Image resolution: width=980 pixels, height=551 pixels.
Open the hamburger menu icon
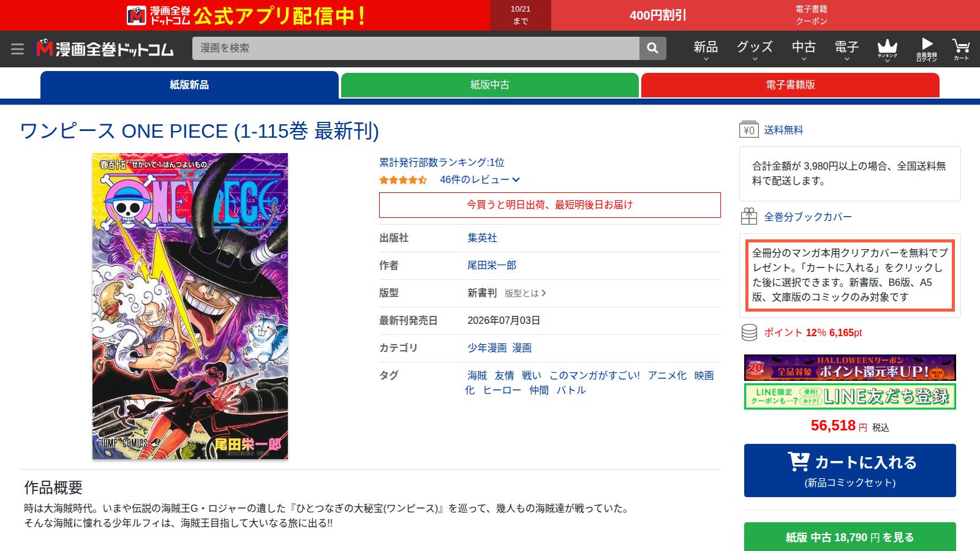[x=17, y=48]
